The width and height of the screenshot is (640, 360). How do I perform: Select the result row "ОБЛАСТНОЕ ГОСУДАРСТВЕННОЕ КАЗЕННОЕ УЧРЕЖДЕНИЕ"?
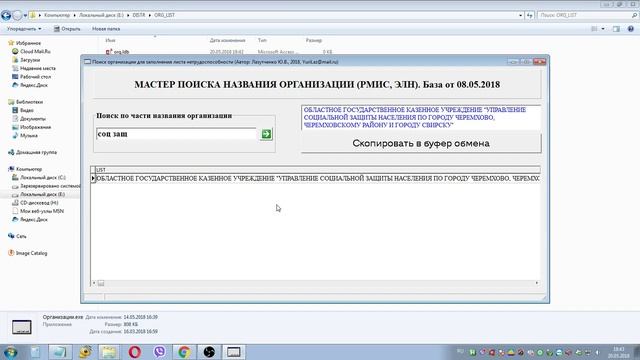[318, 178]
